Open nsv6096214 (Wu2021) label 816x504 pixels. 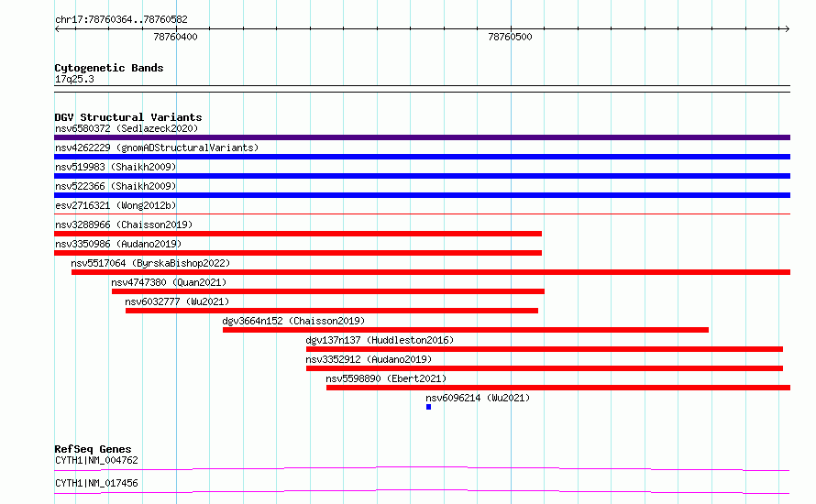478,398
